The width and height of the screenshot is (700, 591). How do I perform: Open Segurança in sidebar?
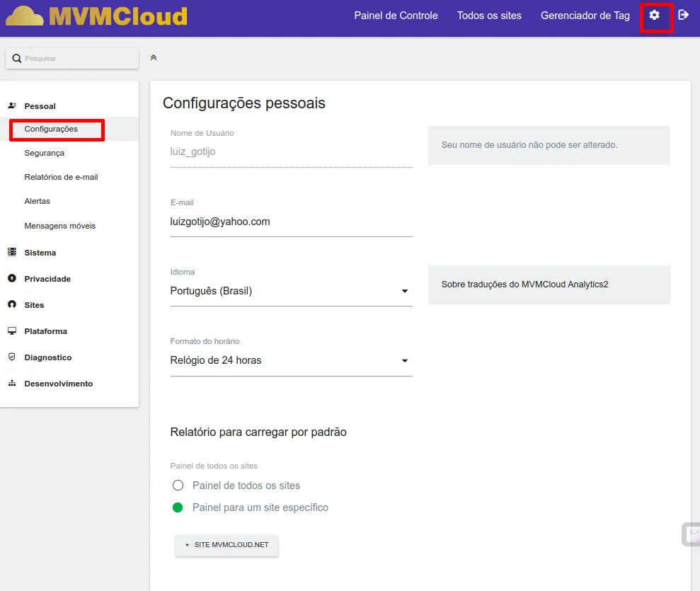[x=44, y=153]
